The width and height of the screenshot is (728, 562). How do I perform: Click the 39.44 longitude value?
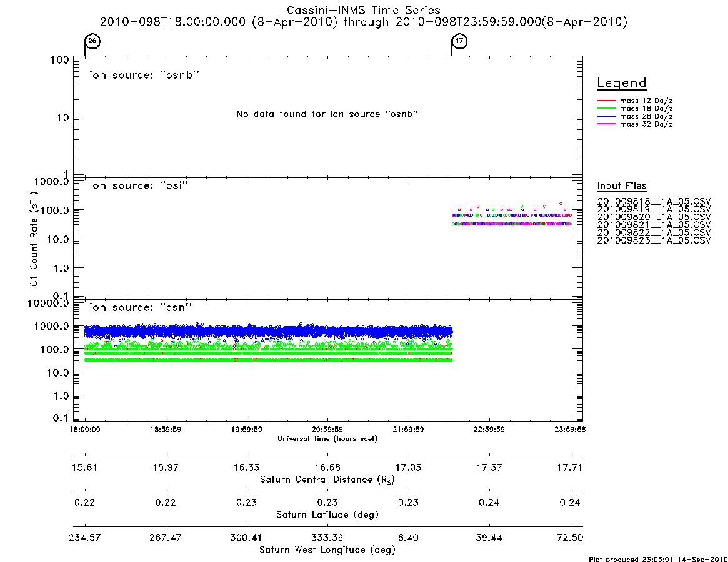(489, 538)
